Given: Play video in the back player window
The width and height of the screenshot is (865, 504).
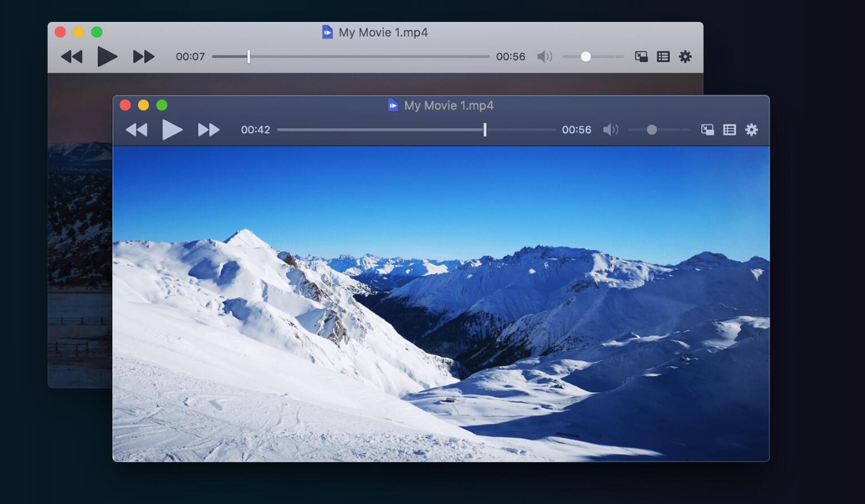Looking at the screenshot, I should tap(107, 57).
